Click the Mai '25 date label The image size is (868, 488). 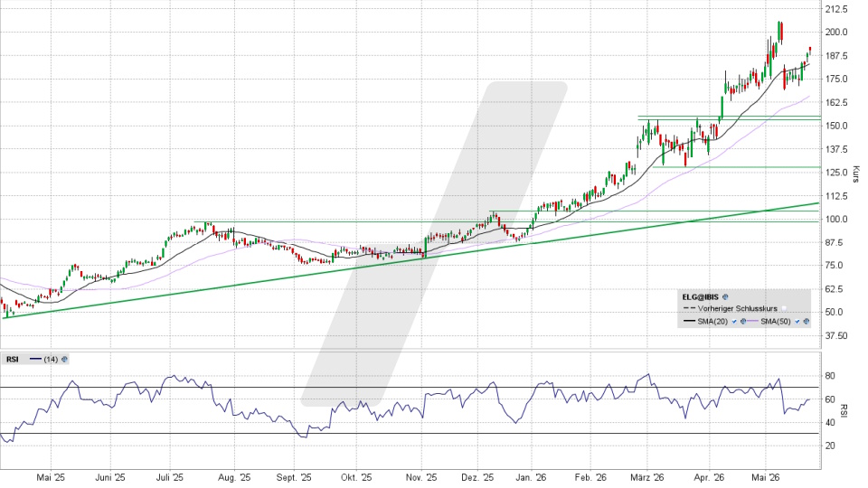[x=51, y=477]
